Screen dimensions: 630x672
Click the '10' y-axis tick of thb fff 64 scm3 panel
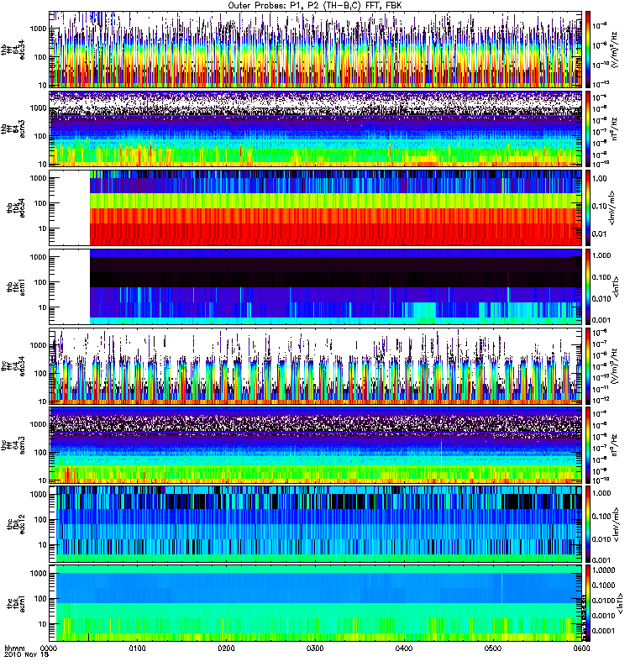42,164
